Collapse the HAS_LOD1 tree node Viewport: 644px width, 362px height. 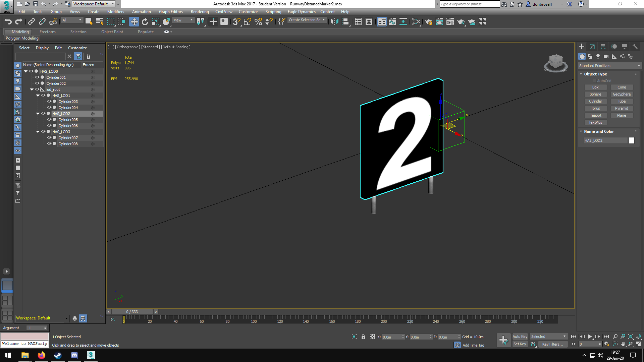tap(38, 96)
